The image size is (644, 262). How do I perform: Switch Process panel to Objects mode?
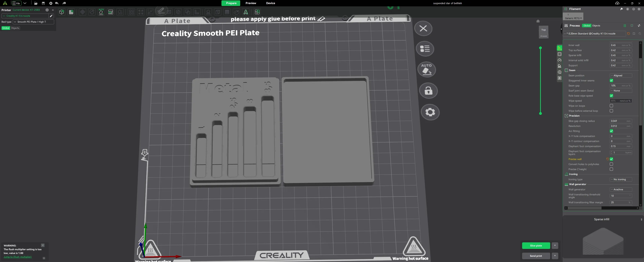(596, 25)
